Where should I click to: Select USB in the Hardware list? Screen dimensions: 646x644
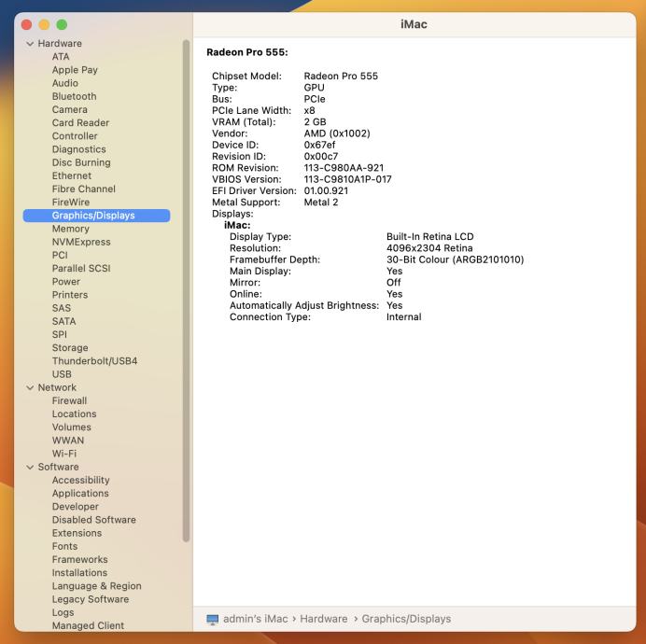click(x=62, y=374)
